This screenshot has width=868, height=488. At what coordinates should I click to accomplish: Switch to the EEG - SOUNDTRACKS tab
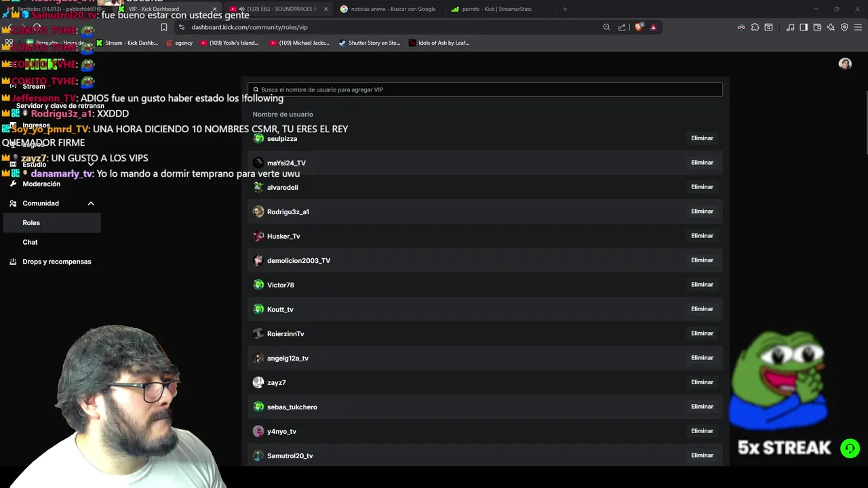tap(279, 9)
